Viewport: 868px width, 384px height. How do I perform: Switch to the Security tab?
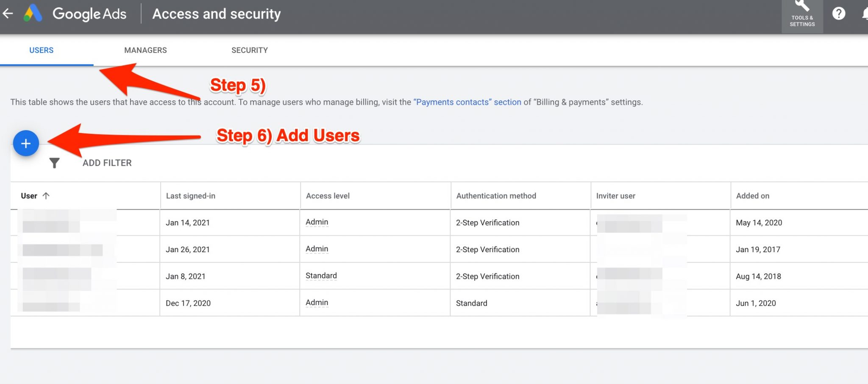(249, 50)
